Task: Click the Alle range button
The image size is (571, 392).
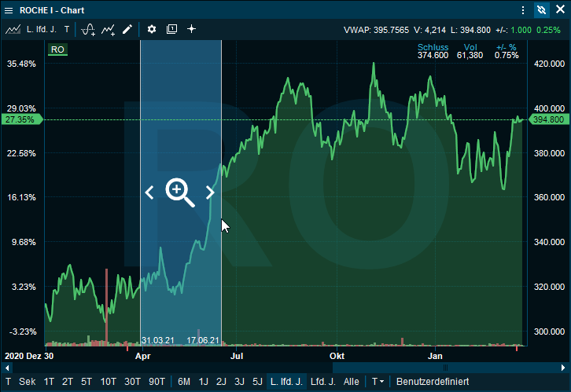Action: [352, 382]
